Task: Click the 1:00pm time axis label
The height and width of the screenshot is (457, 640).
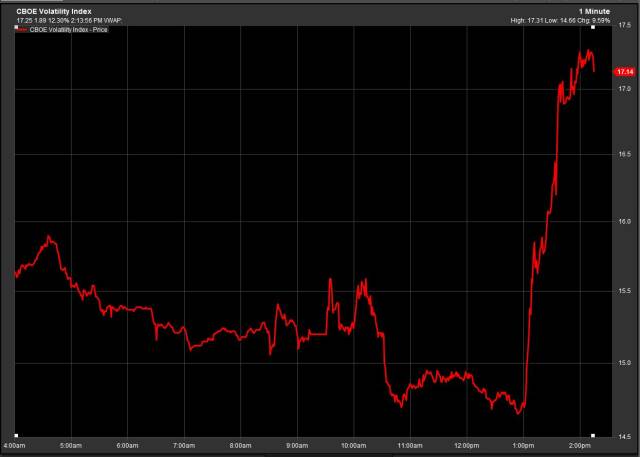Action: coord(523,446)
